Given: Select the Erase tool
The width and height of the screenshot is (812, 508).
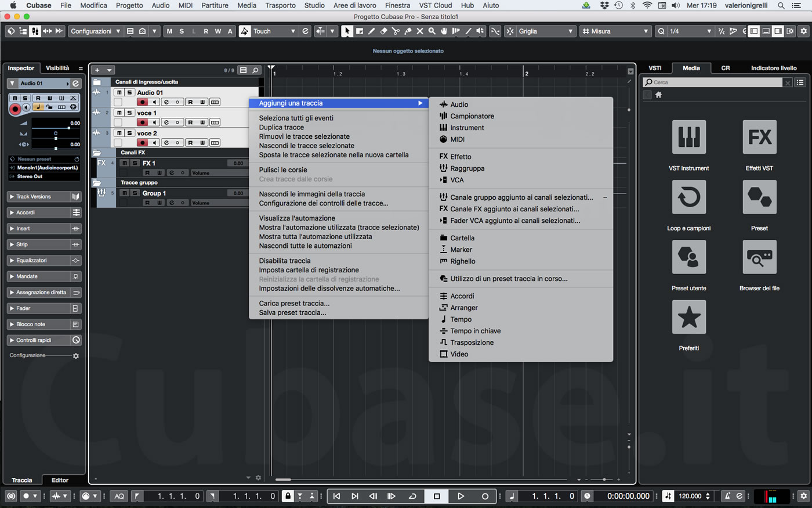Looking at the screenshot, I should click(x=383, y=31).
